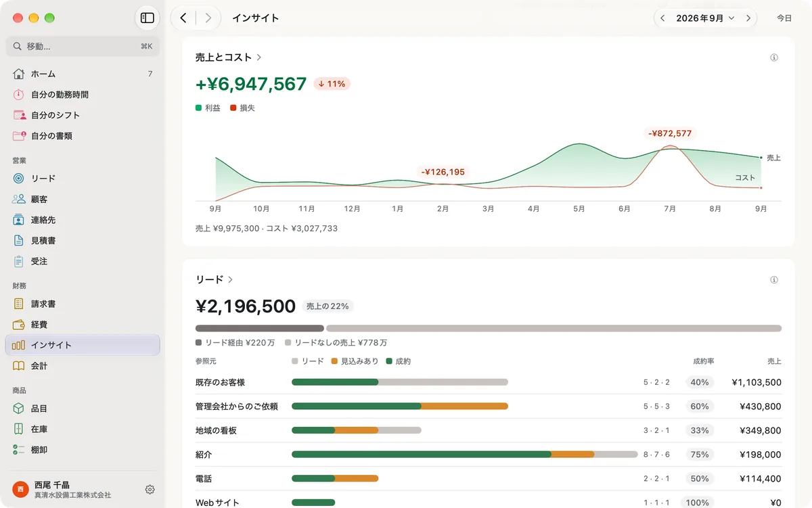Click the -¥872,577 loss label
This screenshot has width=812, height=508.
(670, 133)
